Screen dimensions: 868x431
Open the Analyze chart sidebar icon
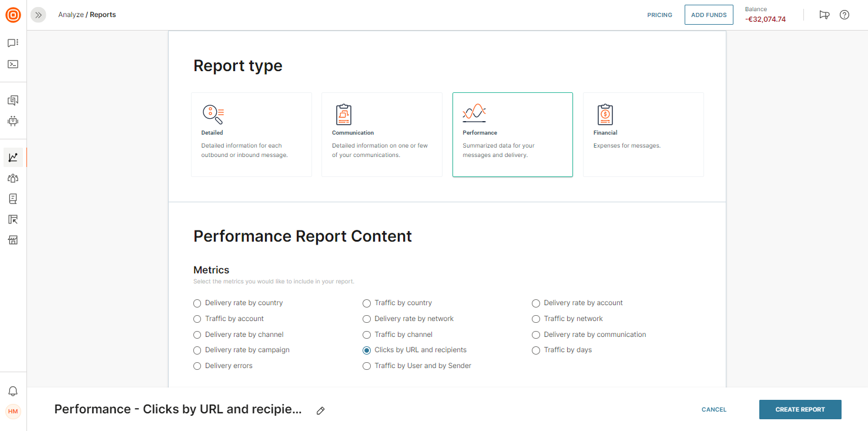13,158
